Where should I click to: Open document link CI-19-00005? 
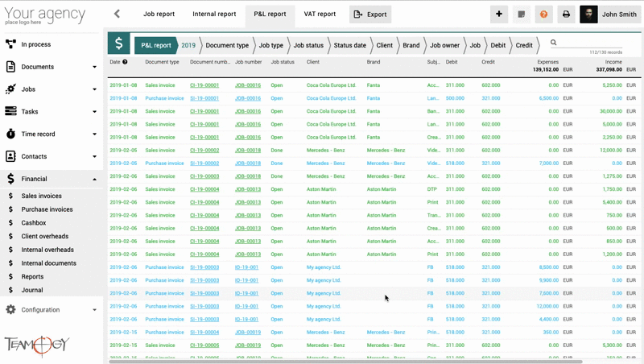point(204,345)
